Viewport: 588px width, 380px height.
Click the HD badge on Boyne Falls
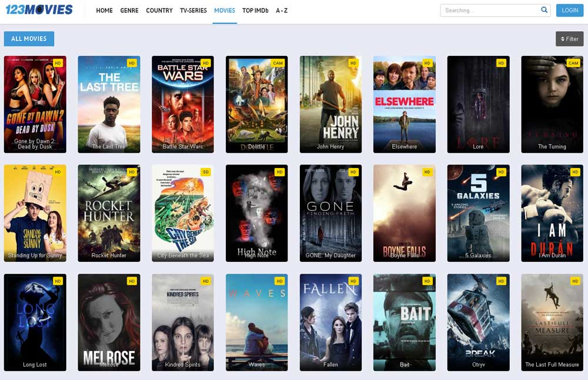427,172
